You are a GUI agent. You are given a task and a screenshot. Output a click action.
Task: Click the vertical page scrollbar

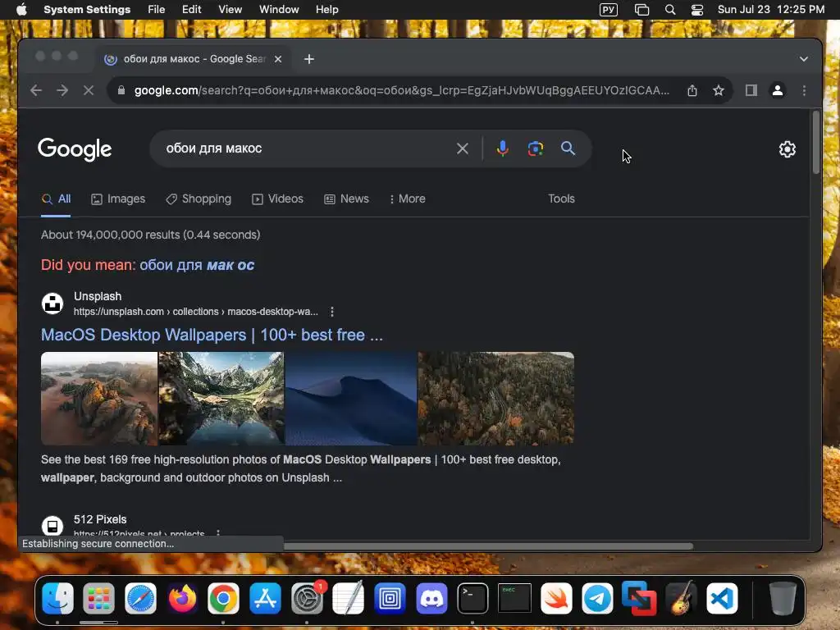click(x=816, y=143)
